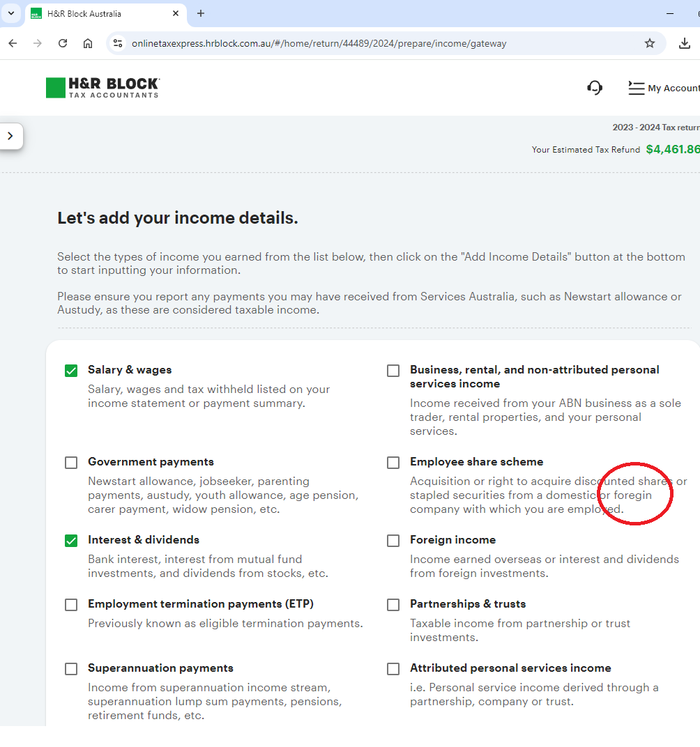Uncheck the Interest & dividends checkbox
This screenshot has width=700, height=747.
tap(71, 541)
